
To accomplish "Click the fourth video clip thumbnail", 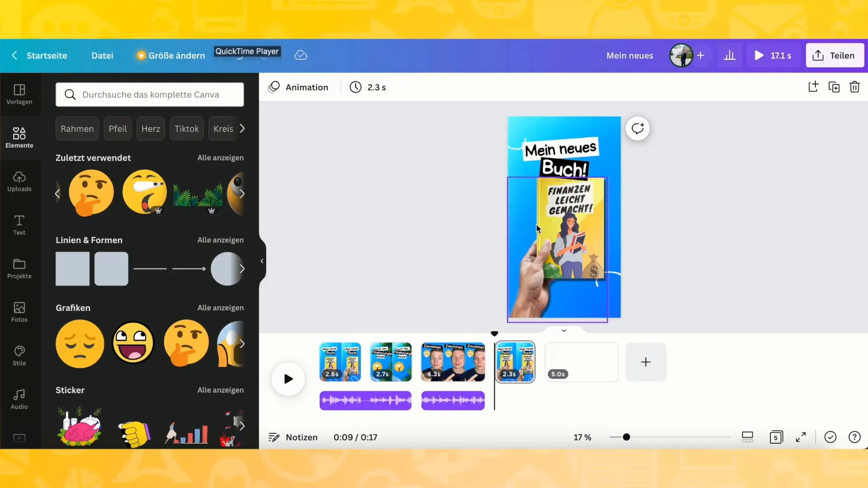I will [x=515, y=361].
